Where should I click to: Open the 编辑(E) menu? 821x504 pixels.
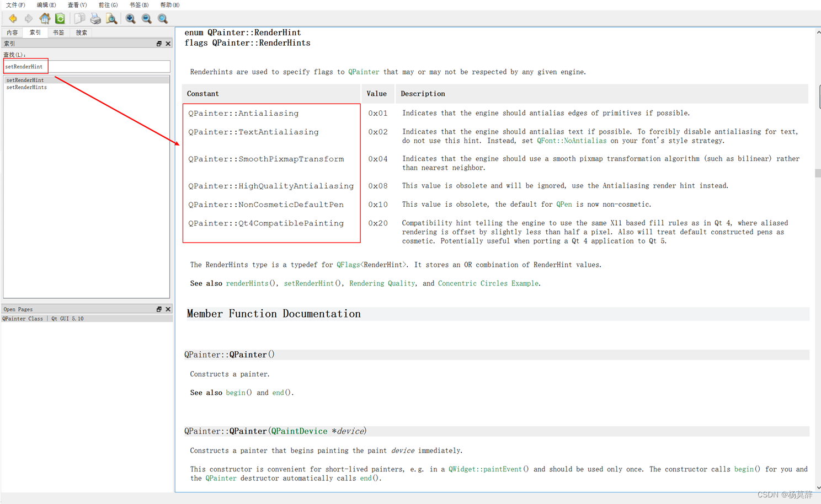pyautogui.click(x=46, y=5)
